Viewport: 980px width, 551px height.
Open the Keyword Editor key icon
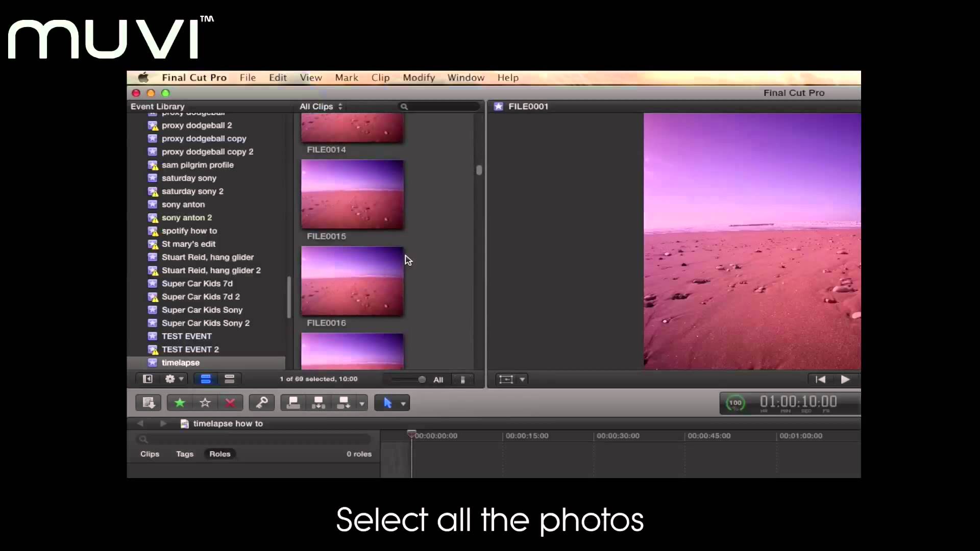point(262,403)
